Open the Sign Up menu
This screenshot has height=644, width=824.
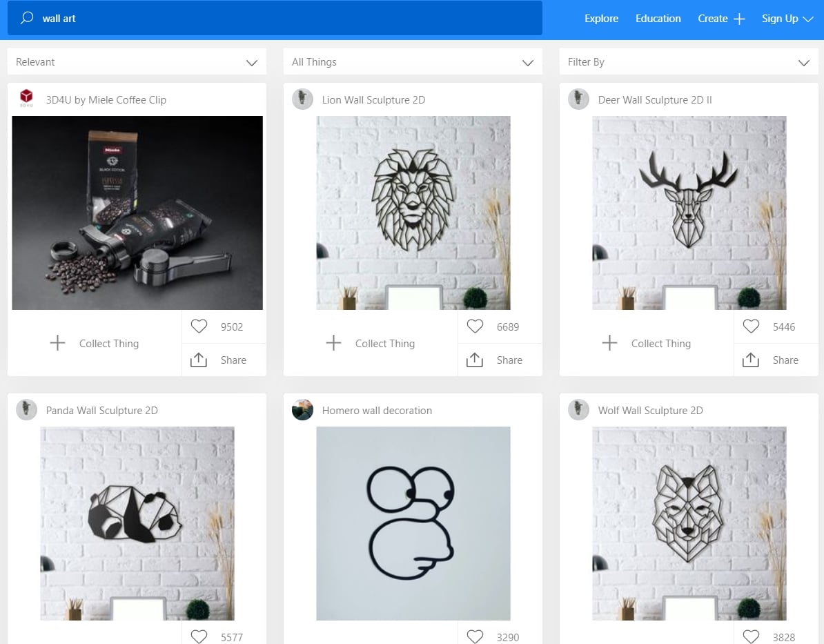click(x=787, y=19)
